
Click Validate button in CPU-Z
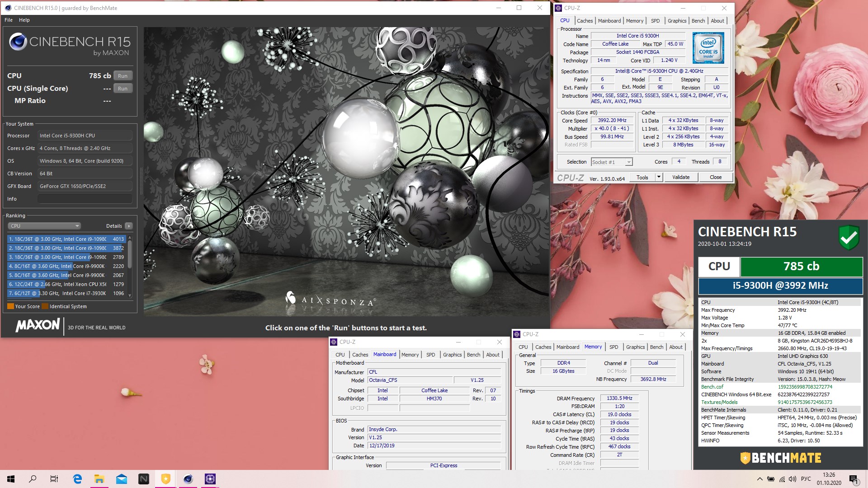pyautogui.click(x=681, y=178)
